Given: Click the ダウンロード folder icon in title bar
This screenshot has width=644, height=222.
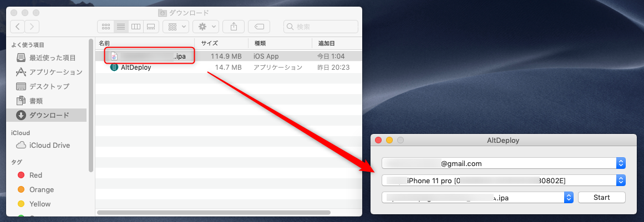Looking at the screenshot, I should click(x=163, y=13).
